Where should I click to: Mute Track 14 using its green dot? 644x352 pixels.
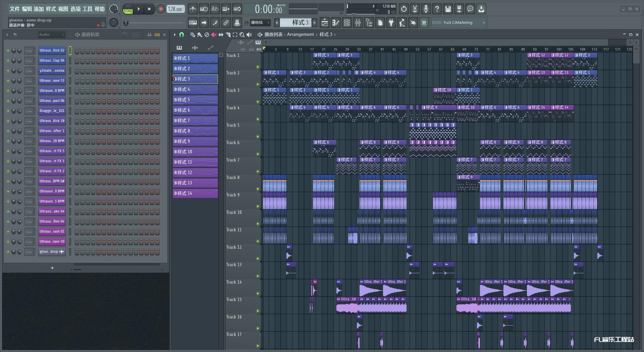pyautogui.click(x=258, y=293)
